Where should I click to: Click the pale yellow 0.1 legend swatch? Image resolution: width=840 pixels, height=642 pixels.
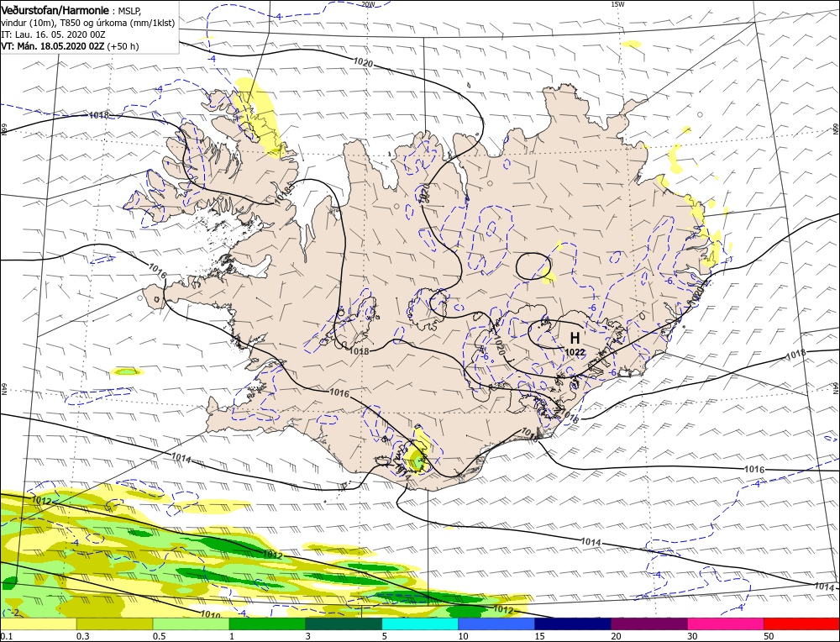click(x=39, y=624)
